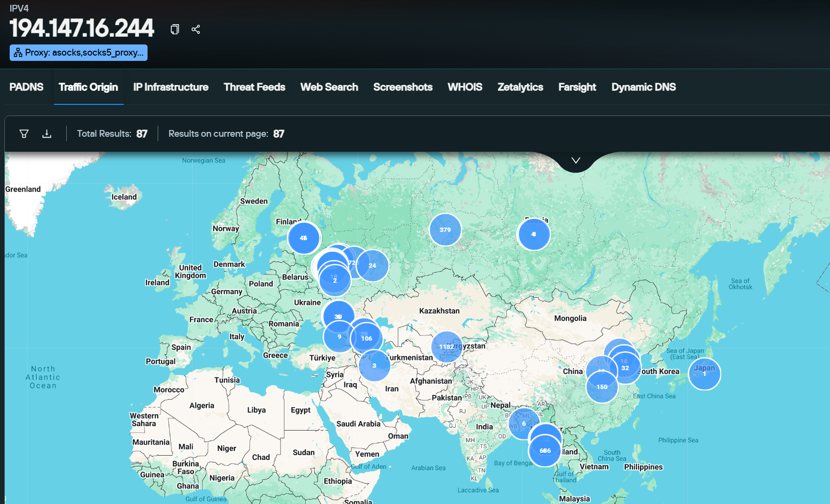Click the 106 cluster near Türkiye
The height and width of the screenshot is (504, 830).
366,338
